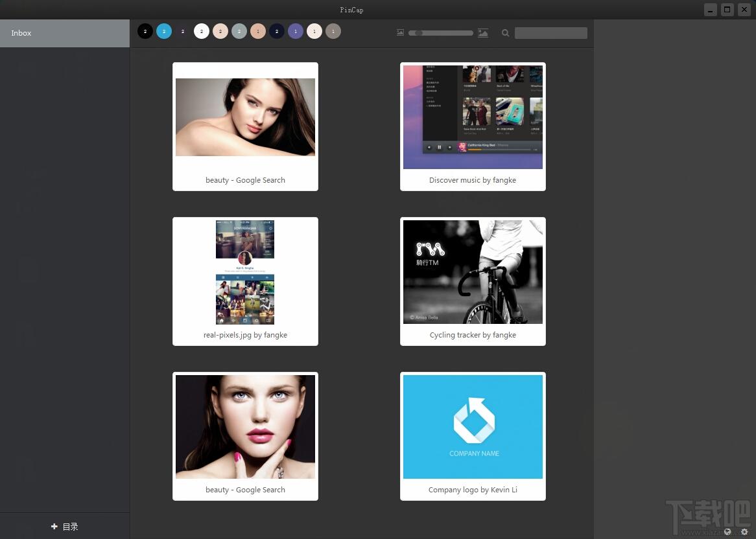Minimize the PinCap window

710,9
